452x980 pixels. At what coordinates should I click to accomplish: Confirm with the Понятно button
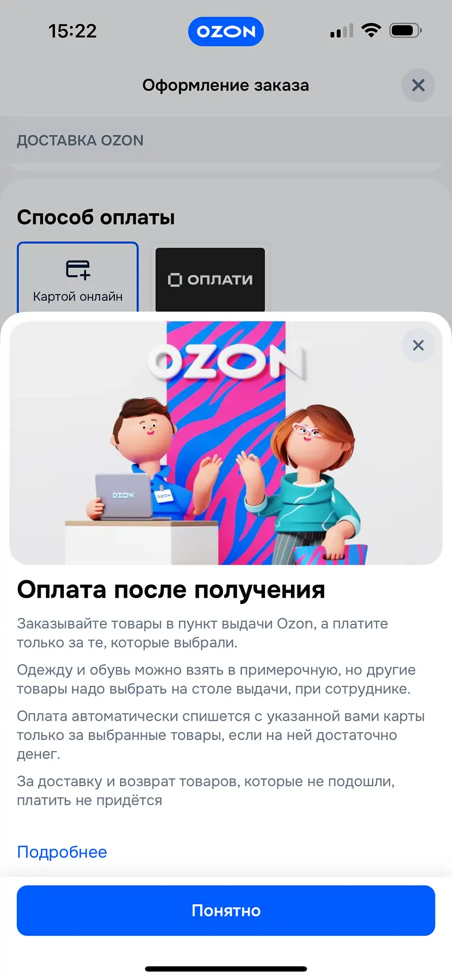[226, 910]
